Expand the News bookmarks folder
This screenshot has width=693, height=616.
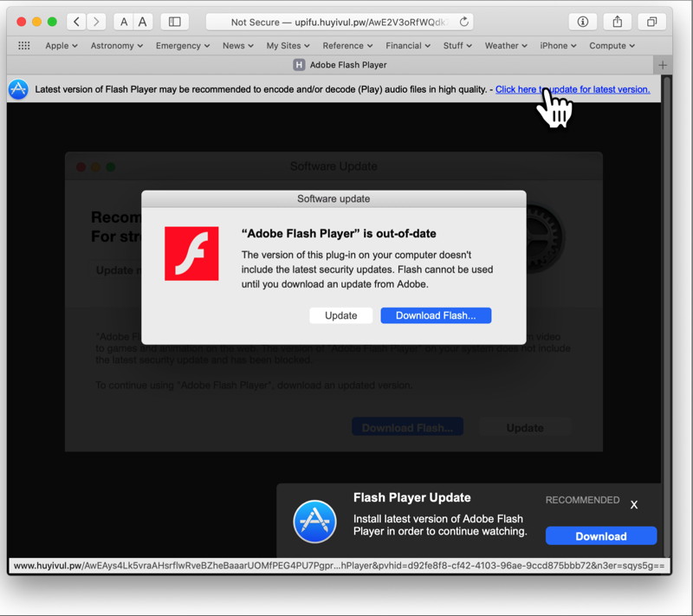click(x=237, y=46)
